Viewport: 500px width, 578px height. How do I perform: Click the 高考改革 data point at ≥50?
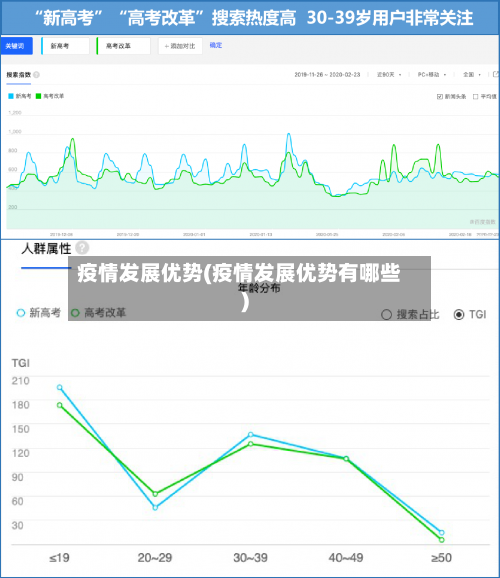(x=442, y=540)
